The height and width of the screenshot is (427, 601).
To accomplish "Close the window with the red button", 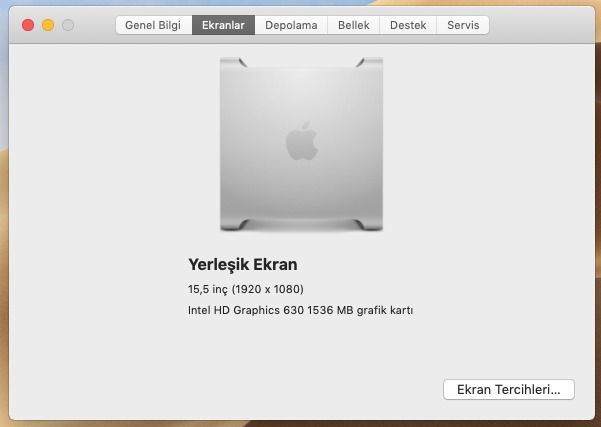I will (28, 25).
